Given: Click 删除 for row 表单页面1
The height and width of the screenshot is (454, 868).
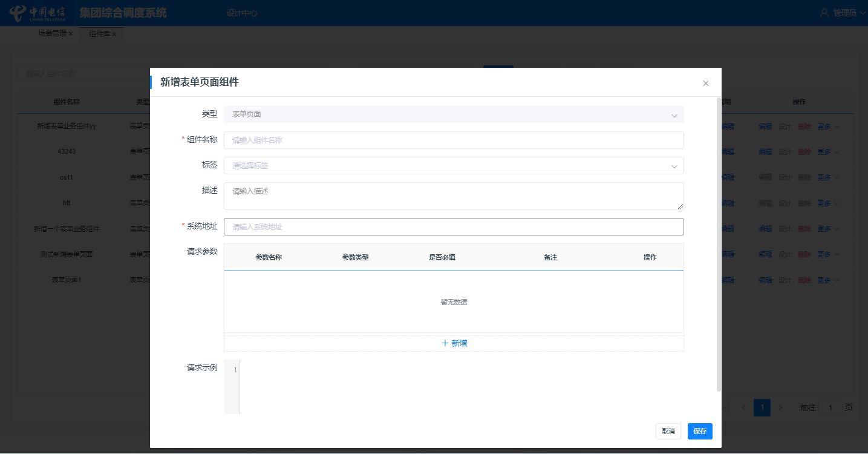Looking at the screenshot, I should (x=804, y=280).
